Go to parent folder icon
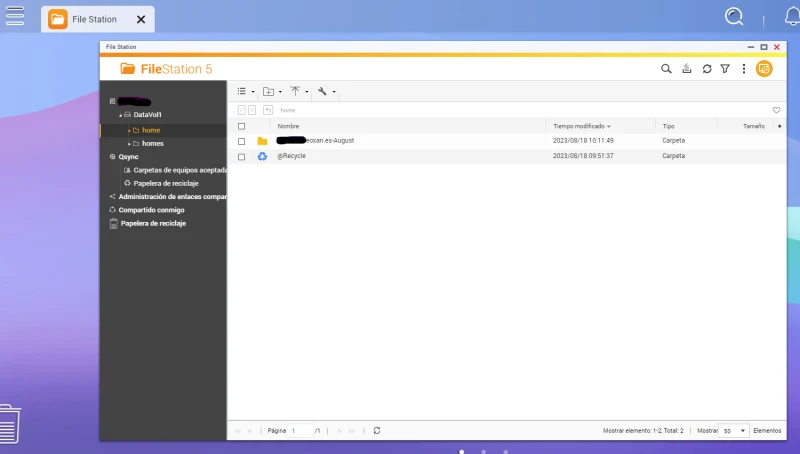Screen dimensions: 800x454 coord(268,110)
